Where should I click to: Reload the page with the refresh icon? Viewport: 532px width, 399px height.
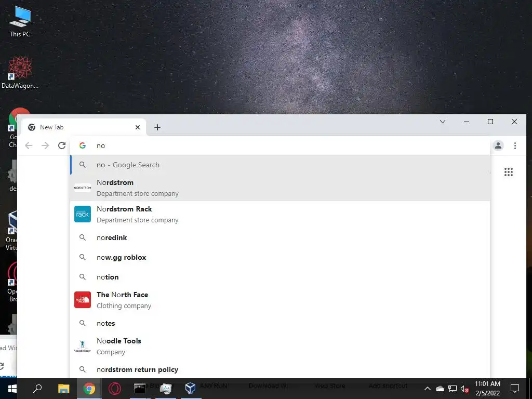point(62,145)
